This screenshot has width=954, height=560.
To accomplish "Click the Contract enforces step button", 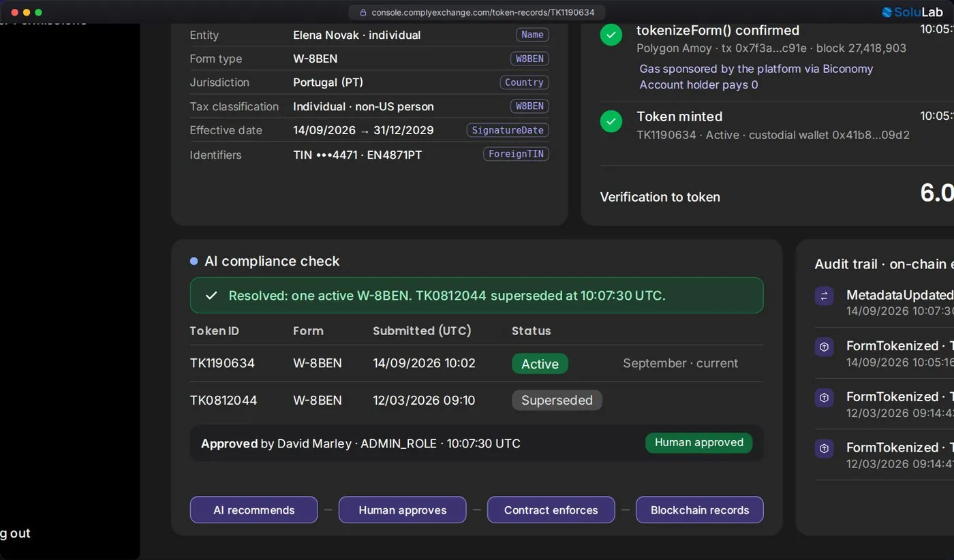I will [x=551, y=510].
